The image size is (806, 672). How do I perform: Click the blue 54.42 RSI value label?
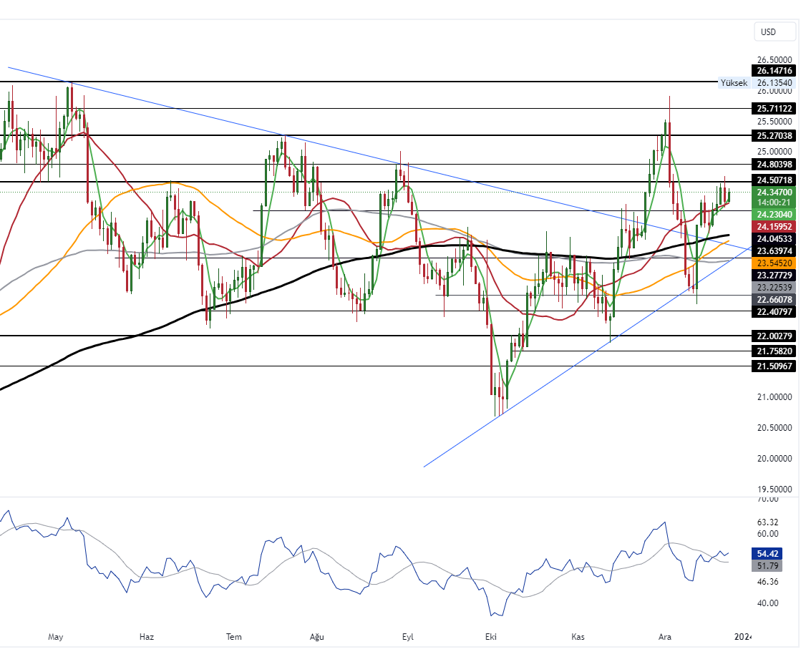[767, 554]
